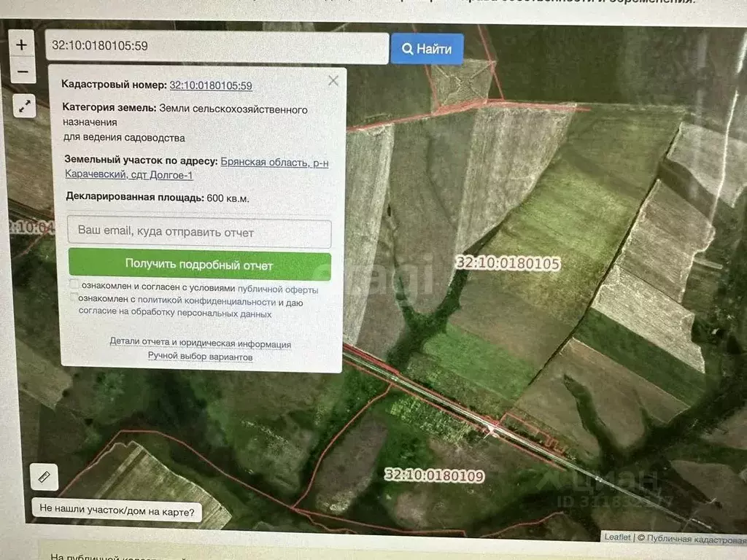Click the email input for report
Viewport: 747px width, 560px height.
(199, 233)
